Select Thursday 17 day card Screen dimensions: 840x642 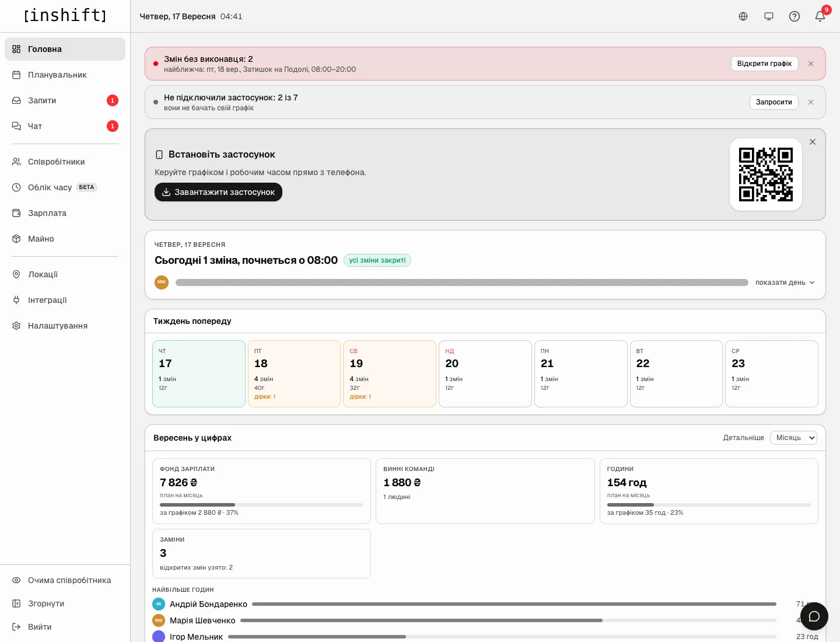tap(199, 374)
